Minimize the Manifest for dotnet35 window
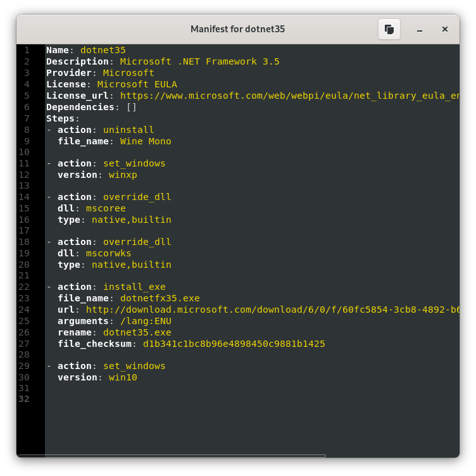This screenshot has height=476, width=476. click(x=420, y=30)
